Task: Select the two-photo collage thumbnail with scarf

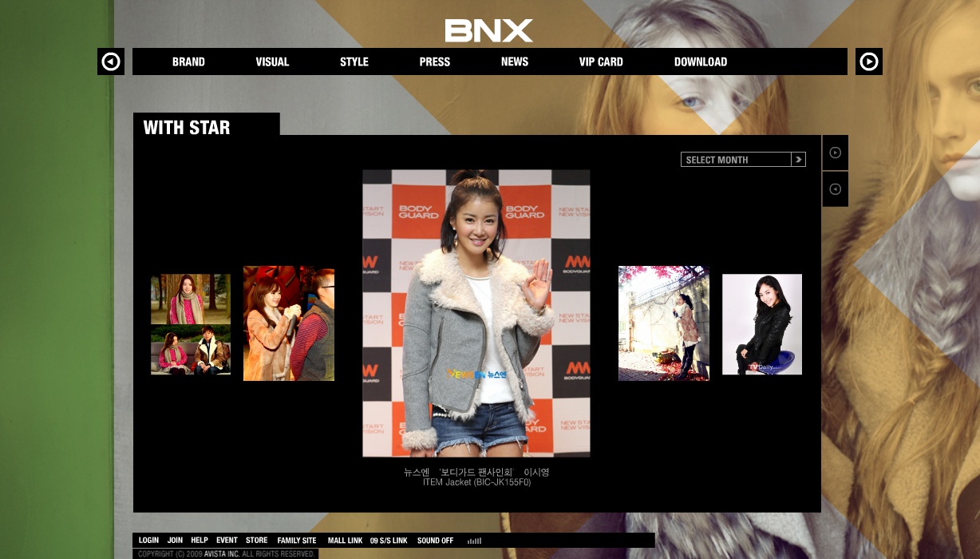Action: (191, 324)
